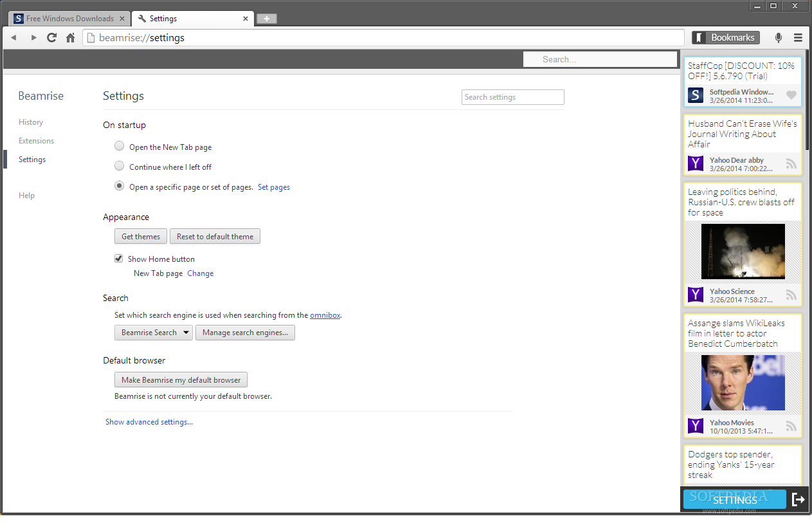Open Extensions in the sidebar
Image resolution: width=812 pixels, height=523 pixels.
(37, 141)
